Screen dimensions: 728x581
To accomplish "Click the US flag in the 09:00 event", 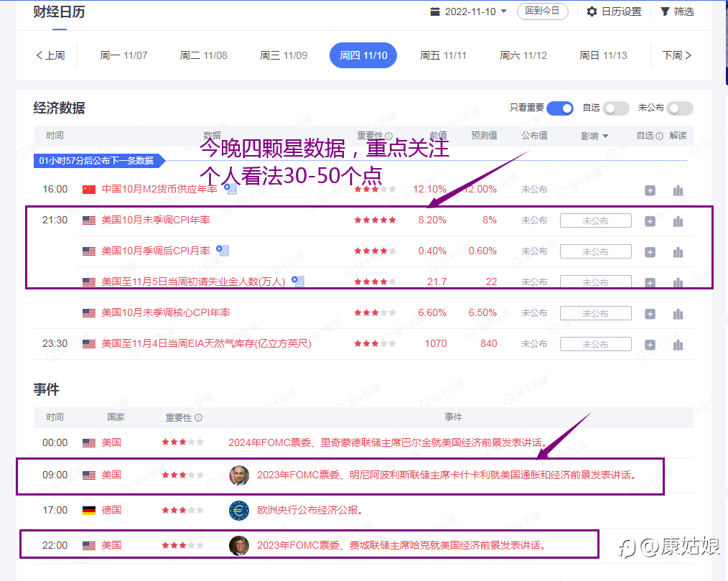I will pos(89,475).
